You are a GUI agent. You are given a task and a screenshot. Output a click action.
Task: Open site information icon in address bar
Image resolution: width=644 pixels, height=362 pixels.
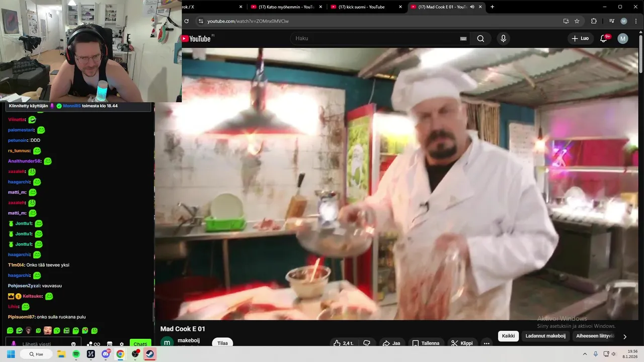point(200,21)
